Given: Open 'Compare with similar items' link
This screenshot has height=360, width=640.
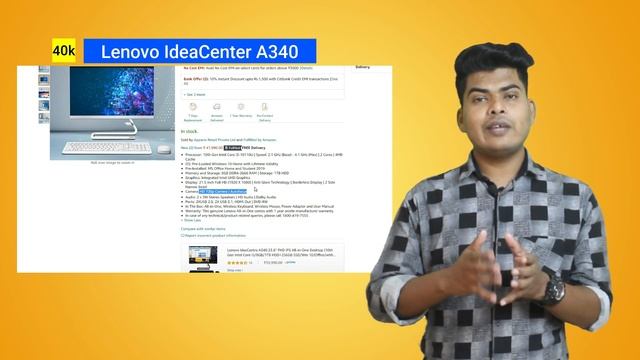Looking at the screenshot, I should point(203,229).
